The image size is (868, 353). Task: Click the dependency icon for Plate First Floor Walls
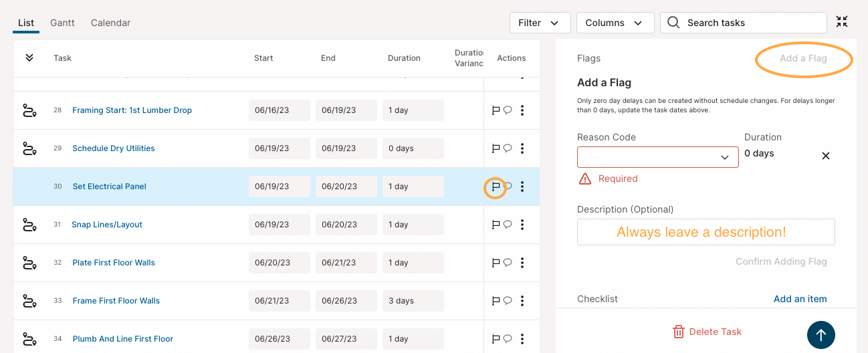pyautogui.click(x=29, y=263)
